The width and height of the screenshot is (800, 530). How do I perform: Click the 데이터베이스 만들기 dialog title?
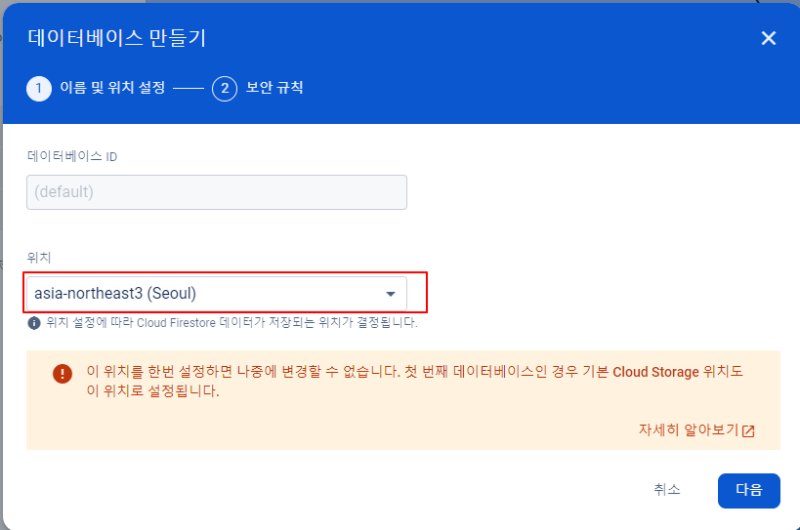tap(117, 38)
